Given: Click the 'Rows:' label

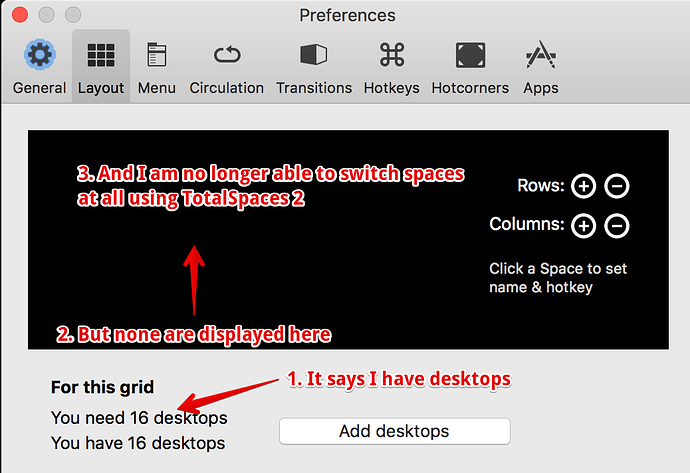Looking at the screenshot, I should (x=541, y=185).
